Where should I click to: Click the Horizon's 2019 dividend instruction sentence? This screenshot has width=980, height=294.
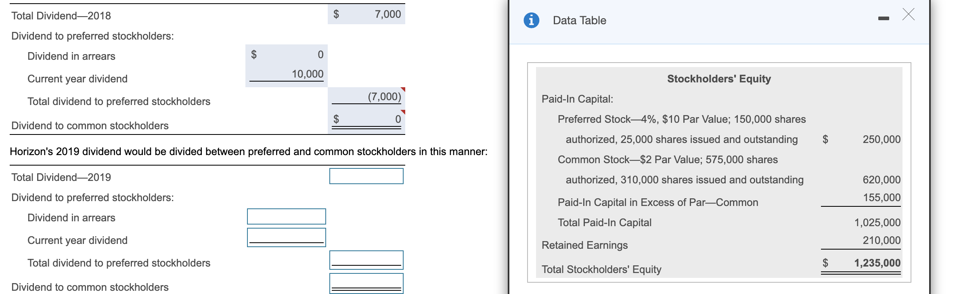248,151
